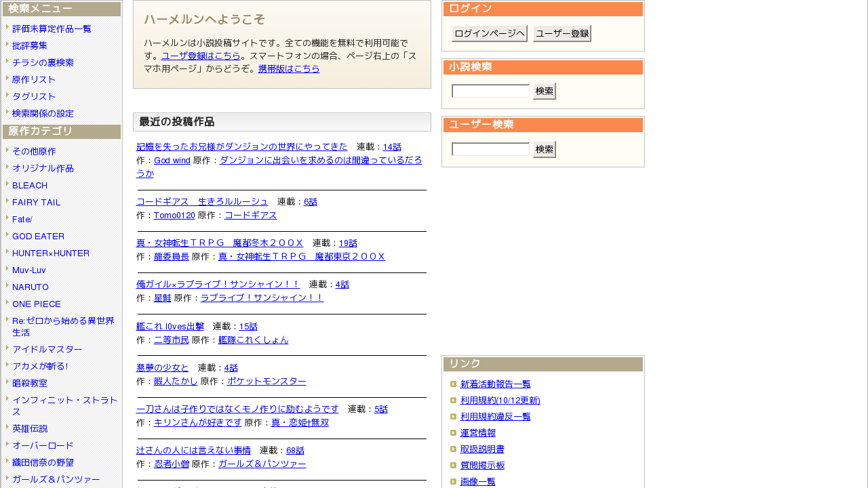
Task: Open novel 記憶を失ったお兄様がダンジョンの世界にやってきた
Action: tap(241, 146)
